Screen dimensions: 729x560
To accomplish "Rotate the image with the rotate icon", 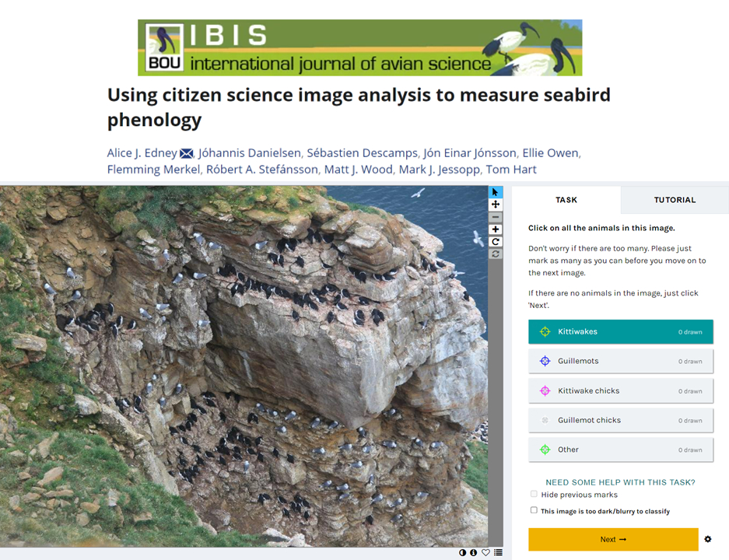I will [x=496, y=242].
